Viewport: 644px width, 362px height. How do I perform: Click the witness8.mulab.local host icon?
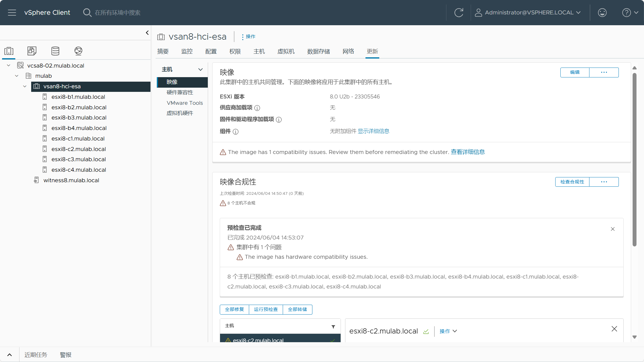[36, 180]
